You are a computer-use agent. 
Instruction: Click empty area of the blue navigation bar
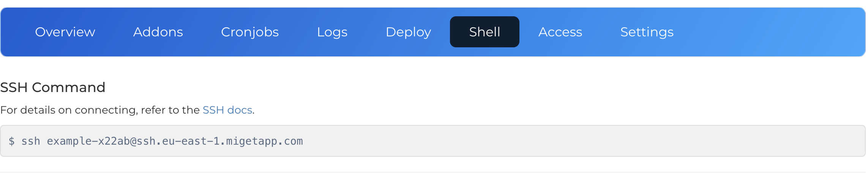point(771,32)
